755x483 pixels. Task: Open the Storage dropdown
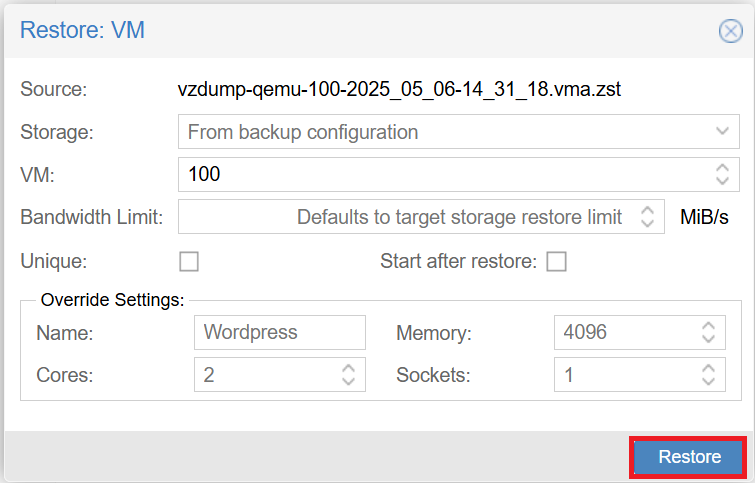[x=722, y=132]
